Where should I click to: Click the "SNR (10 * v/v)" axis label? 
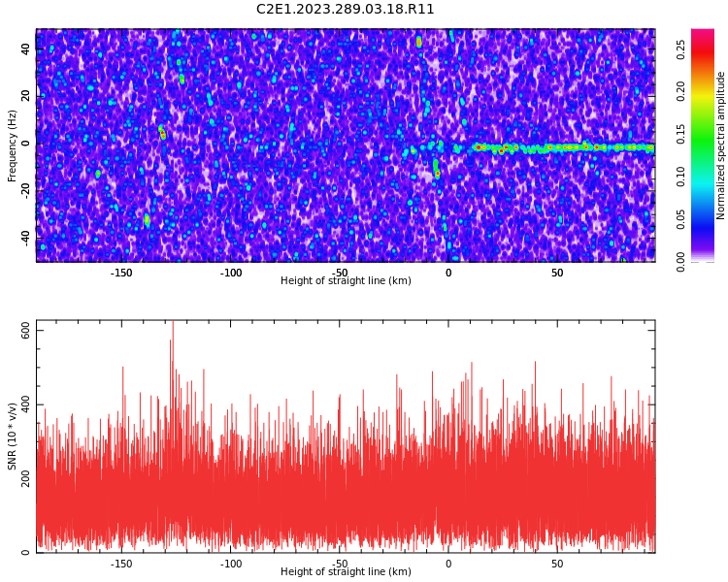tap(12, 436)
